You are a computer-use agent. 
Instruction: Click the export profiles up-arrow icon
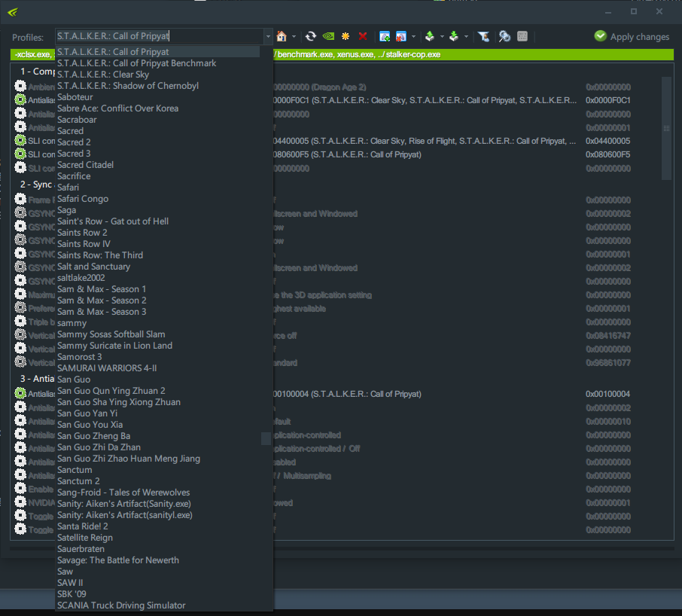pos(430,37)
